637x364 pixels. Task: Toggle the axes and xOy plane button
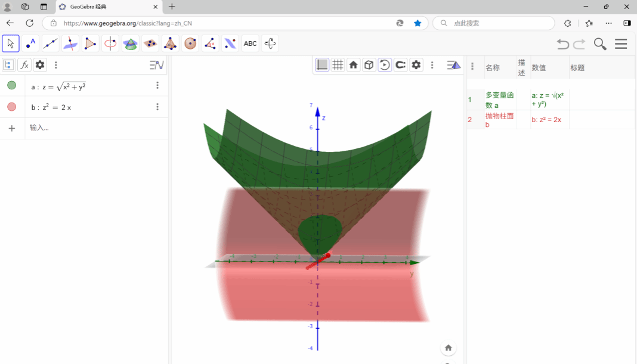[322, 65]
